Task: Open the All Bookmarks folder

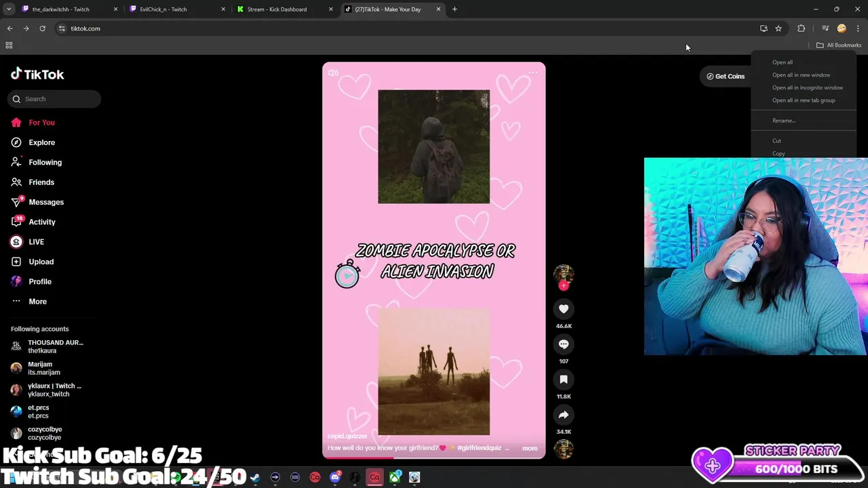Action: 839,45
